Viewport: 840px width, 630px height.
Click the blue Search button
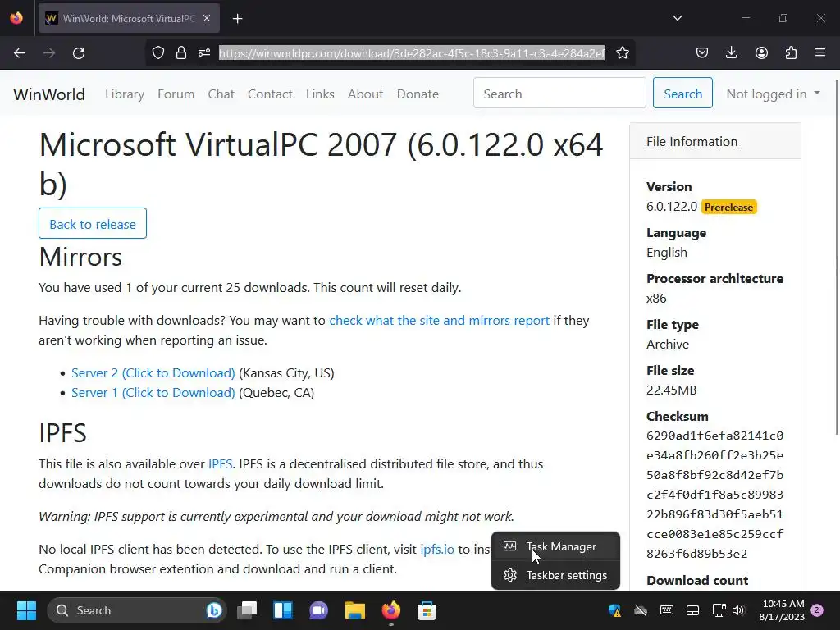682,94
